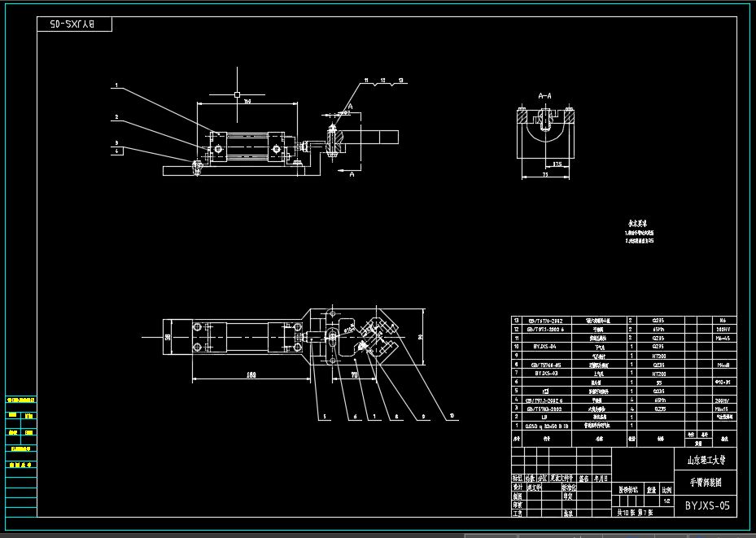Image resolution: width=756 pixels, height=538 pixels.
Task: Select the A-A section view label
Action: [544, 96]
